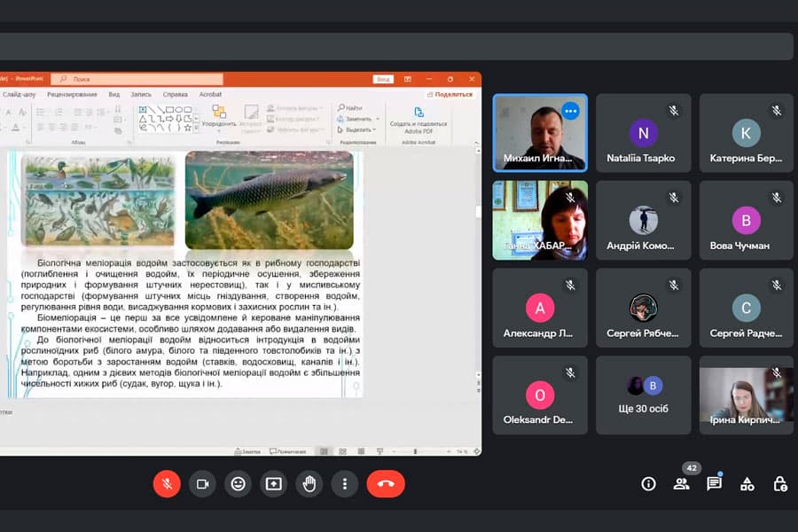798x532 pixels.
Task: Open the emoji reactions button
Action: 238,483
